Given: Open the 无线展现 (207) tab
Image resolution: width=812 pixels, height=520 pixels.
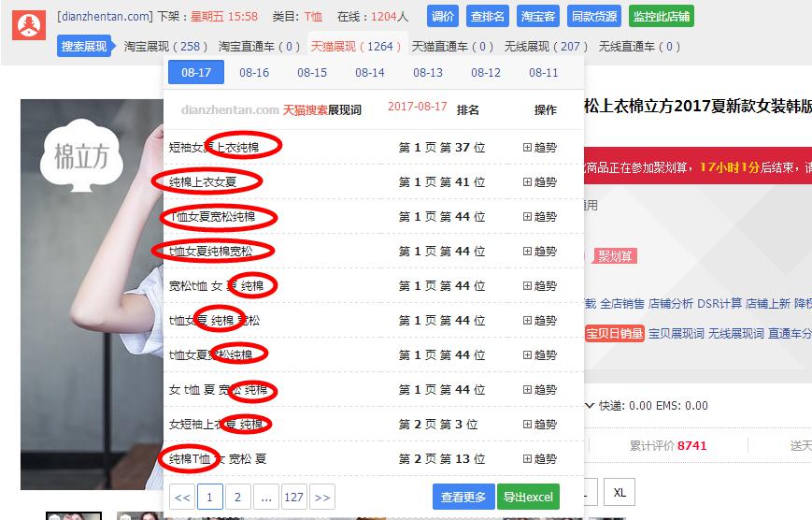Looking at the screenshot, I should pos(546,46).
